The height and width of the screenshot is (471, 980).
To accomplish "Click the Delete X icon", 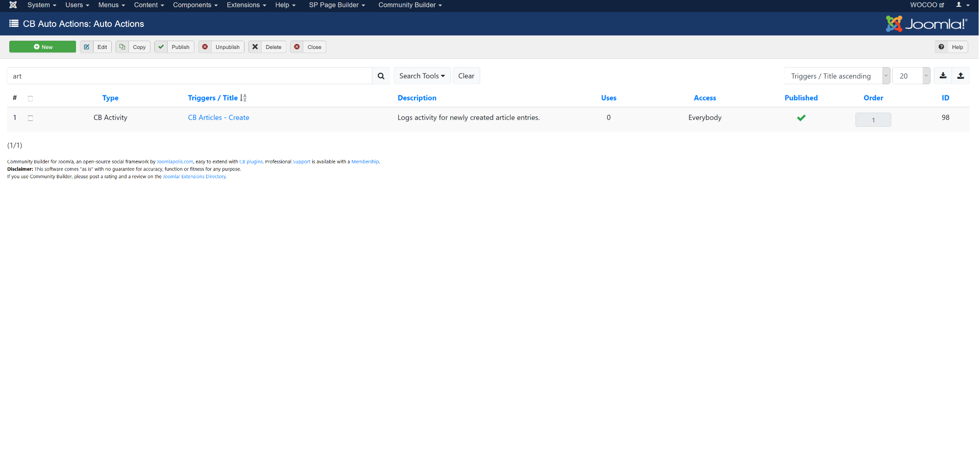I will point(255,47).
